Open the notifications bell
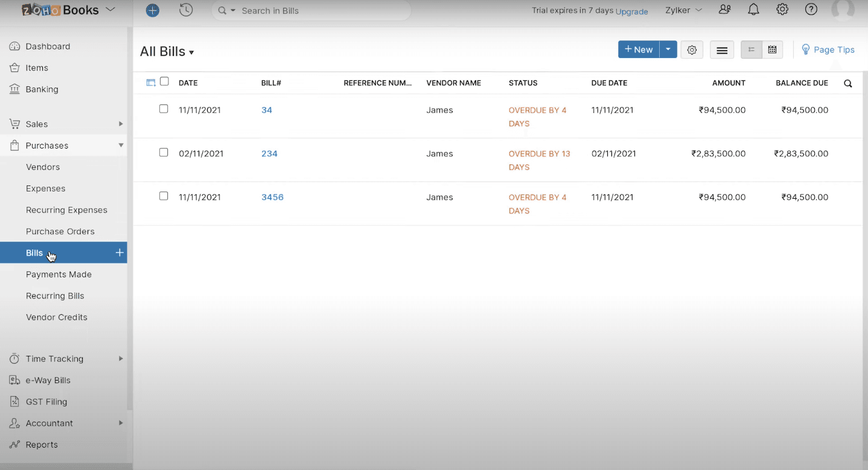 [x=753, y=10]
